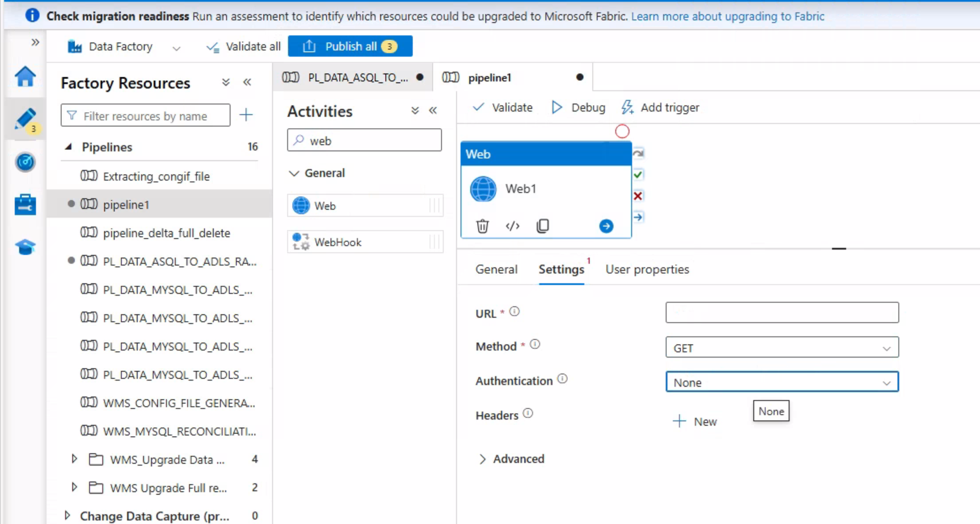Expand the WMS Upgrade Full re... folder
980x524 pixels.
click(x=74, y=487)
